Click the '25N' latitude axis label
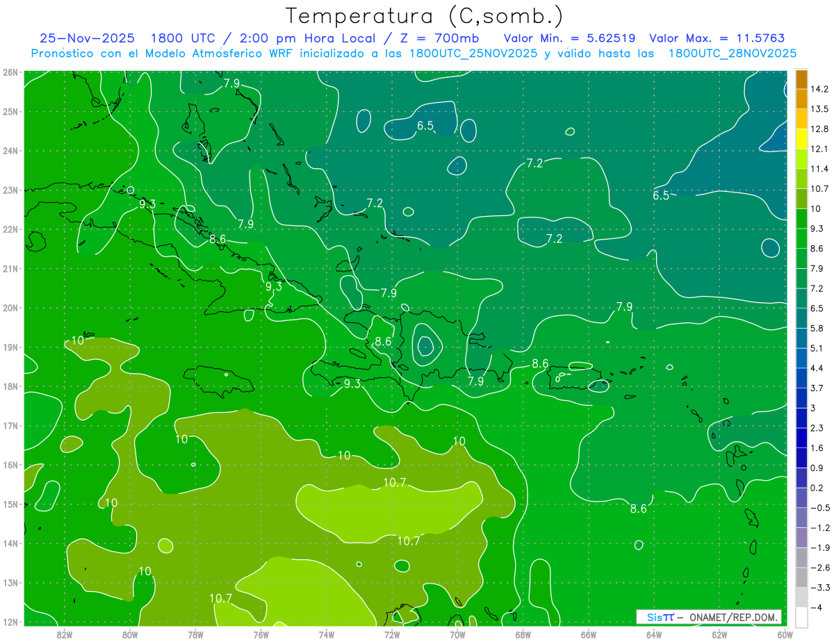834x644 pixels. pyautogui.click(x=10, y=111)
